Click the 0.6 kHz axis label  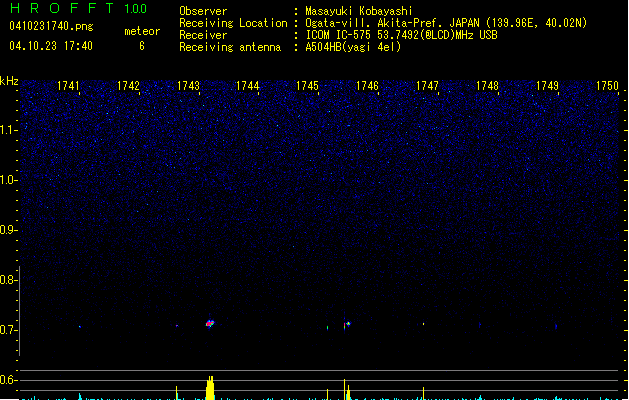point(8,380)
